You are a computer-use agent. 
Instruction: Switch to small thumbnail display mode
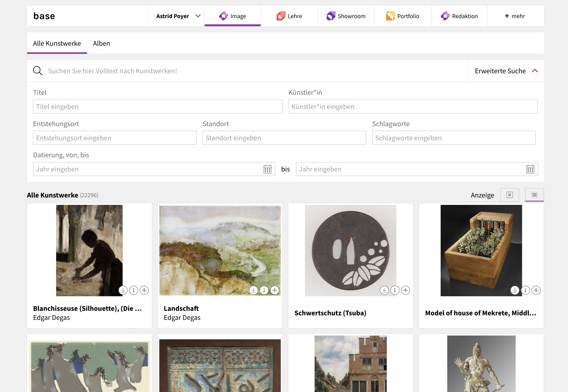509,195
